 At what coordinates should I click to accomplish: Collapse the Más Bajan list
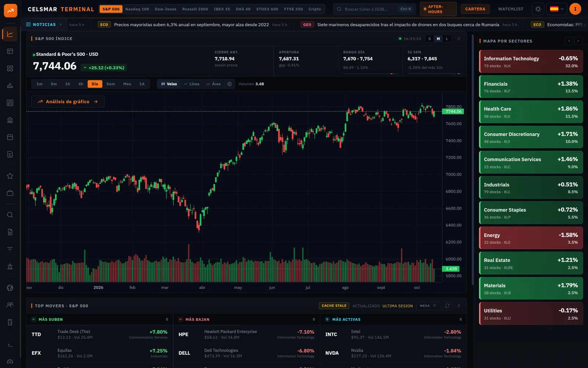tap(180, 319)
